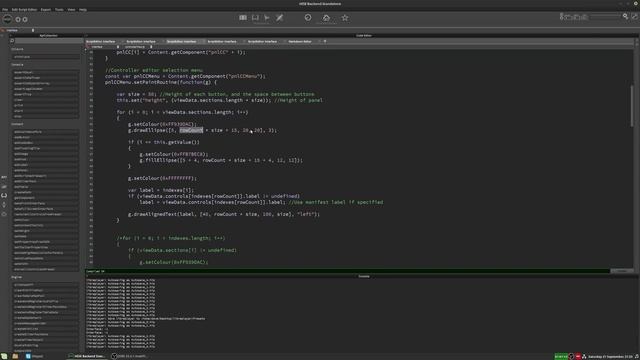This screenshot has width=640, height=360.
Task: Select the highlighted ScriptEditor Interface tab
Action: (x=181, y=41)
